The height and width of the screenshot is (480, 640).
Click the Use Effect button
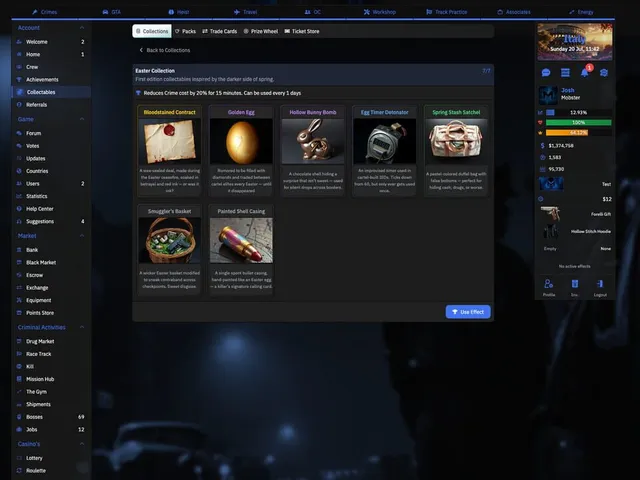click(x=468, y=312)
